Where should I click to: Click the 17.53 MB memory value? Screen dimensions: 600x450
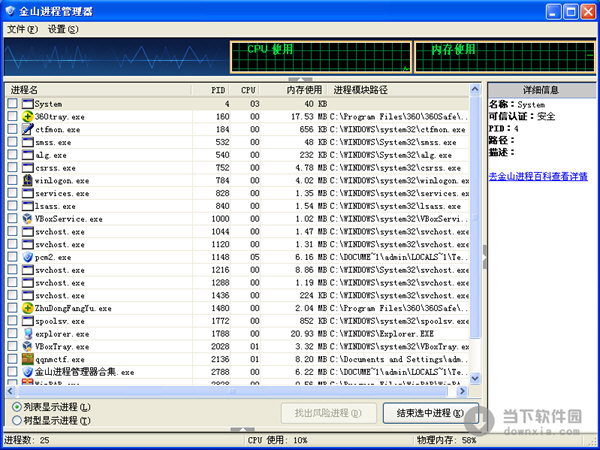308,116
